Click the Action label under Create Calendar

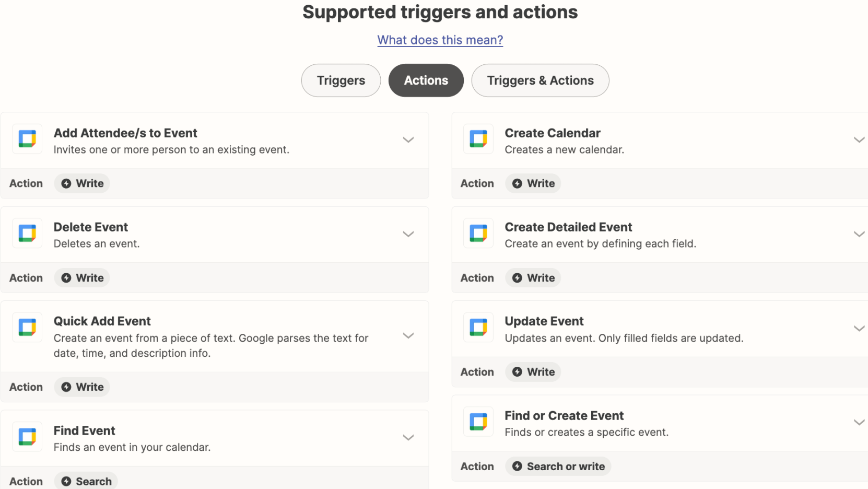(x=477, y=183)
